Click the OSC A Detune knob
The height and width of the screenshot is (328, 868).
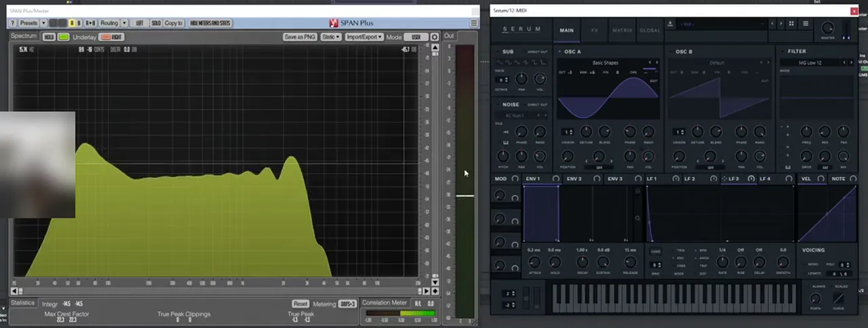(x=586, y=131)
